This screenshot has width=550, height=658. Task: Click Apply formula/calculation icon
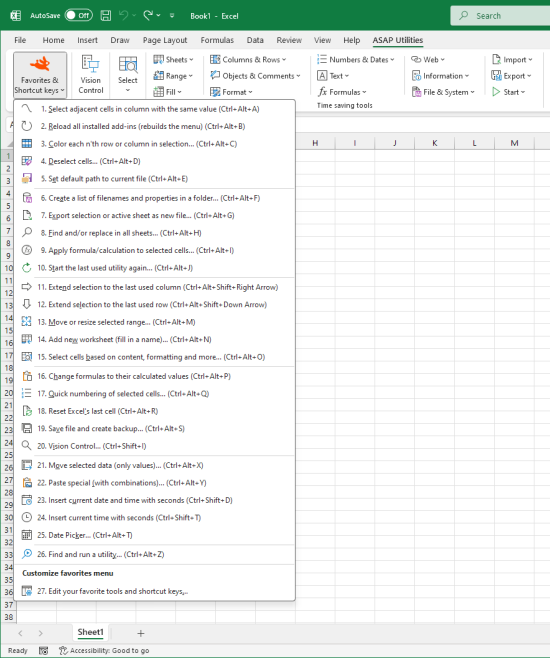pos(26,250)
